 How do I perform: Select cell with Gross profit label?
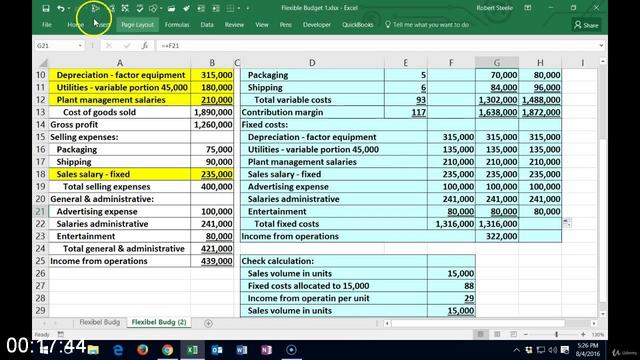point(120,124)
